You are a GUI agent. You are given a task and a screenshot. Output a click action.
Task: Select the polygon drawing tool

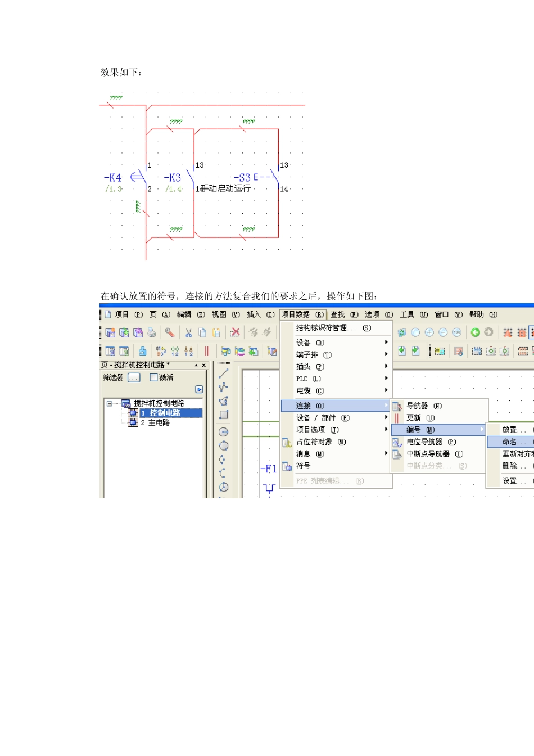[223, 400]
